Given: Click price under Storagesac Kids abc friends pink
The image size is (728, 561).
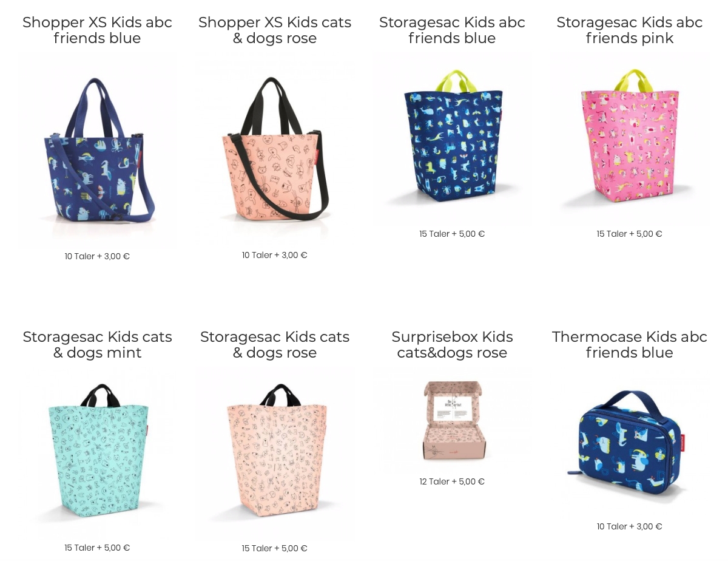Looking at the screenshot, I should [x=629, y=234].
